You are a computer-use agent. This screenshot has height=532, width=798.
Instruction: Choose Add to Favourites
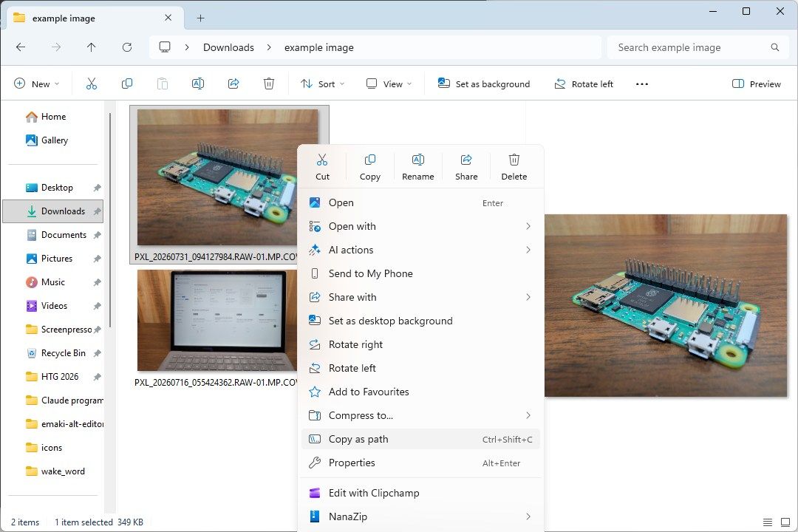pos(420,392)
